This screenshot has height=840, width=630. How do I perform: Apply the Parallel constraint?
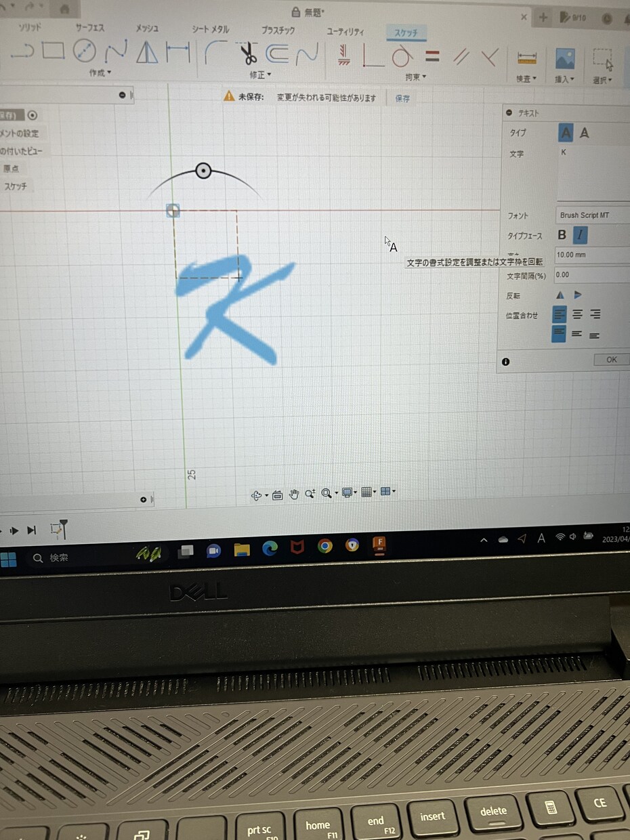(461, 58)
